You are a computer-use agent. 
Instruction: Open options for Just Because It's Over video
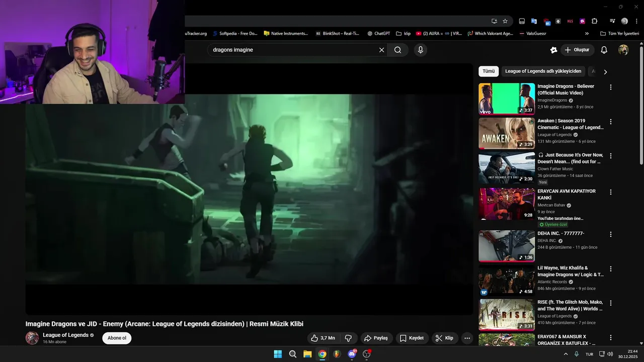pos(611,156)
